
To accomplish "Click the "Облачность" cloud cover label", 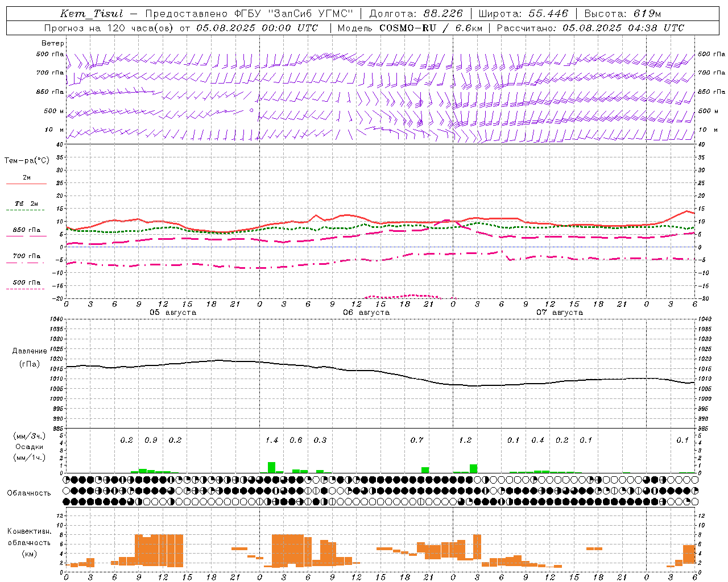I will pyautogui.click(x=29, y=493).
